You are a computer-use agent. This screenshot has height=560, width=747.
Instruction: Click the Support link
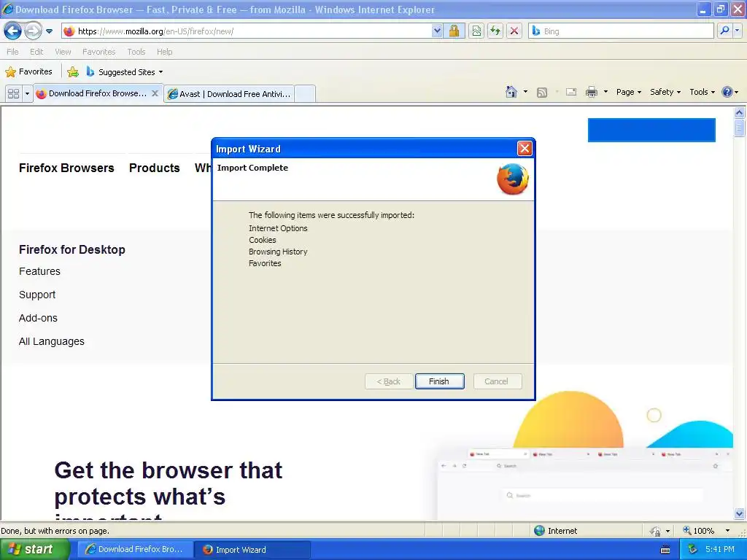pos(37,295)
